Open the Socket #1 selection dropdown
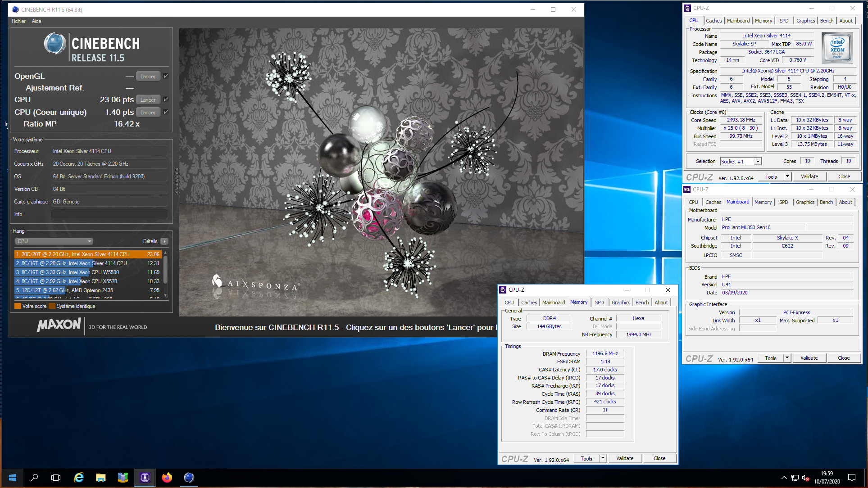 [x=741, y=162]
